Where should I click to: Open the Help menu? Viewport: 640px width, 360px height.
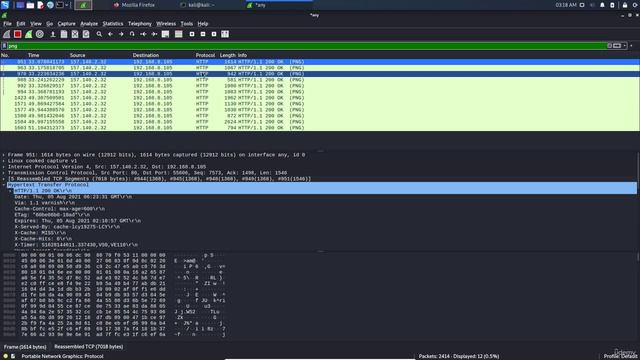tap(203, 24)
